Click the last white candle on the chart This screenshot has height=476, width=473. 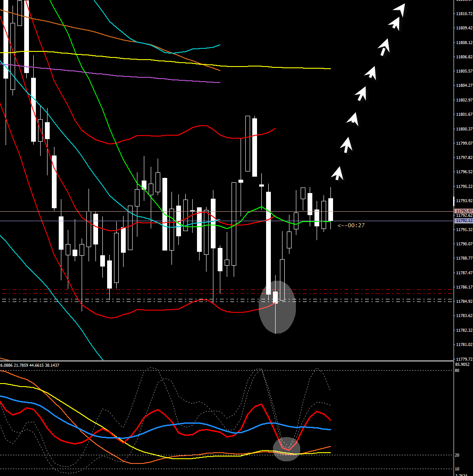pos(330,209)
